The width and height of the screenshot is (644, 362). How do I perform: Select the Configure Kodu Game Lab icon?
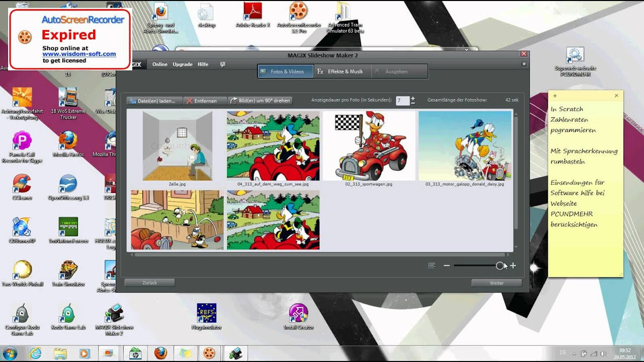coord(22,320)
